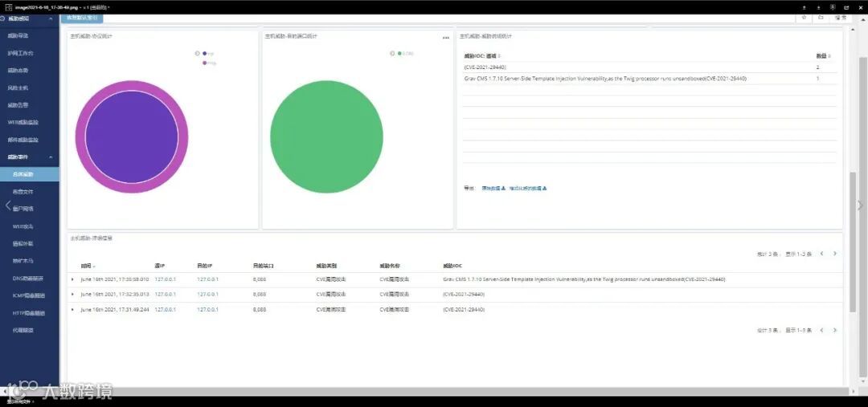This screenshot has height=407, width=868.
Task: Expand the 17:36:58.010 event row
Action: tap(72, 279)
